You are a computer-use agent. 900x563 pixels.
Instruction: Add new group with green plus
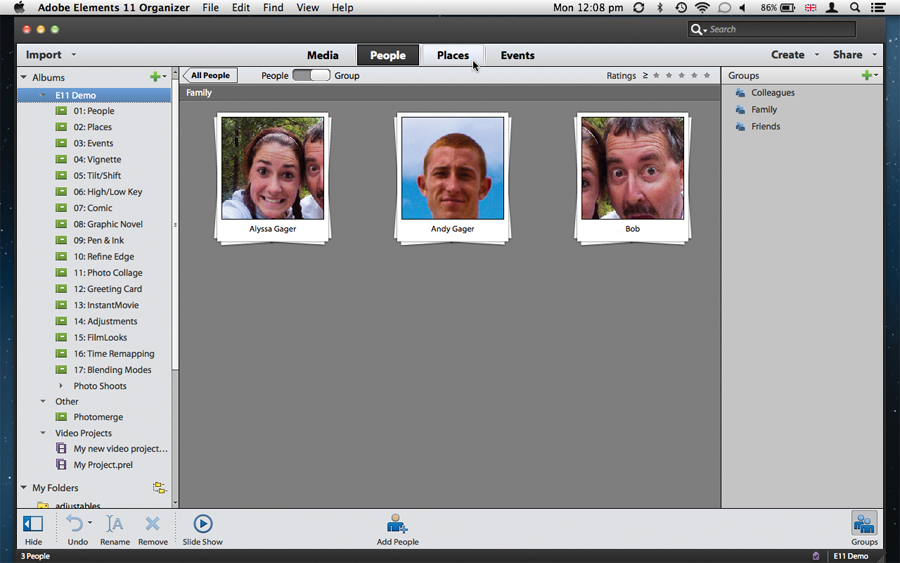pos(867,75)
